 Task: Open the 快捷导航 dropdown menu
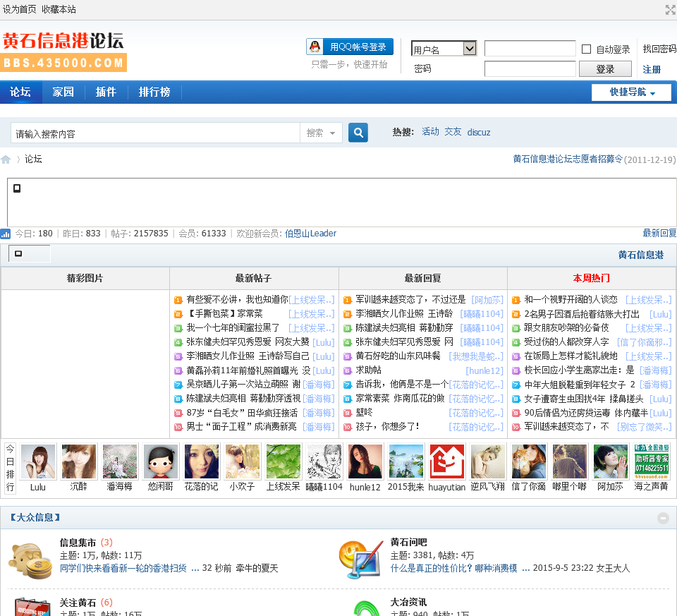coord(631,92)
